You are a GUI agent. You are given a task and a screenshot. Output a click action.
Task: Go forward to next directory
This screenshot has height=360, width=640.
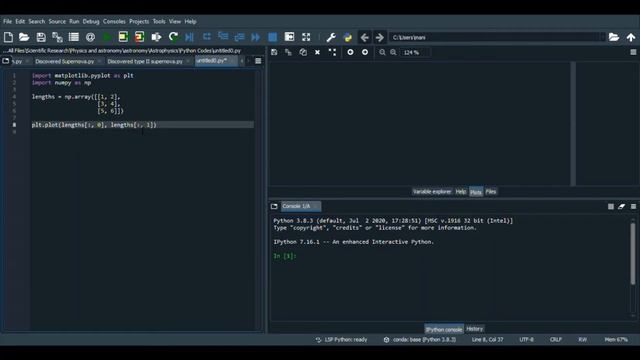pyautogui.click(x=380, y=37)
